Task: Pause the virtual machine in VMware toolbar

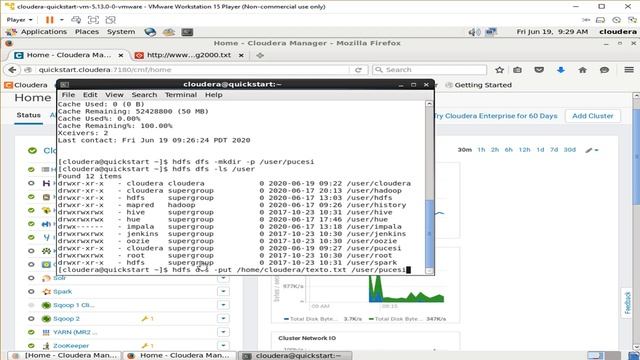Action: click(49, 20)
